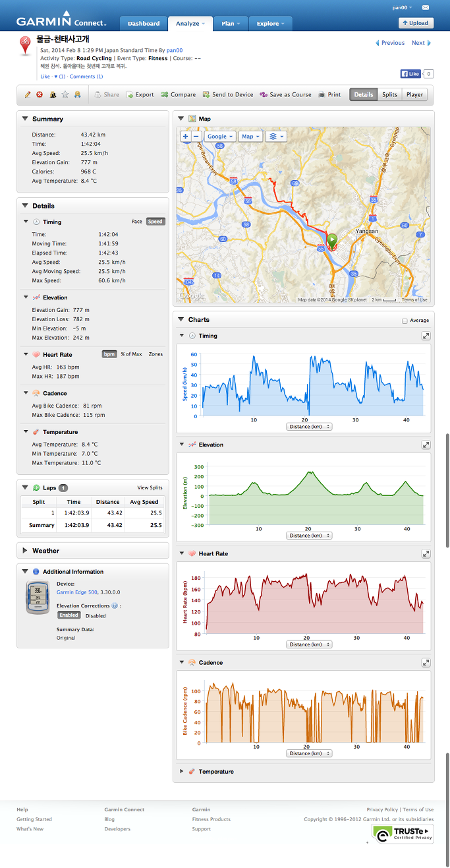The image size is (450, 868).
Task: Select the Splits view button
Action: pyautogui.click(x=390, y=95)
